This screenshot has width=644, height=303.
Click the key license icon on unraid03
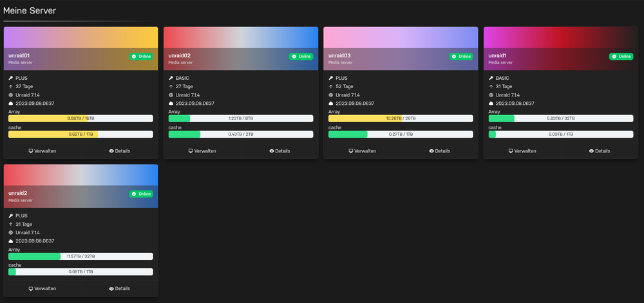[331, 78]
